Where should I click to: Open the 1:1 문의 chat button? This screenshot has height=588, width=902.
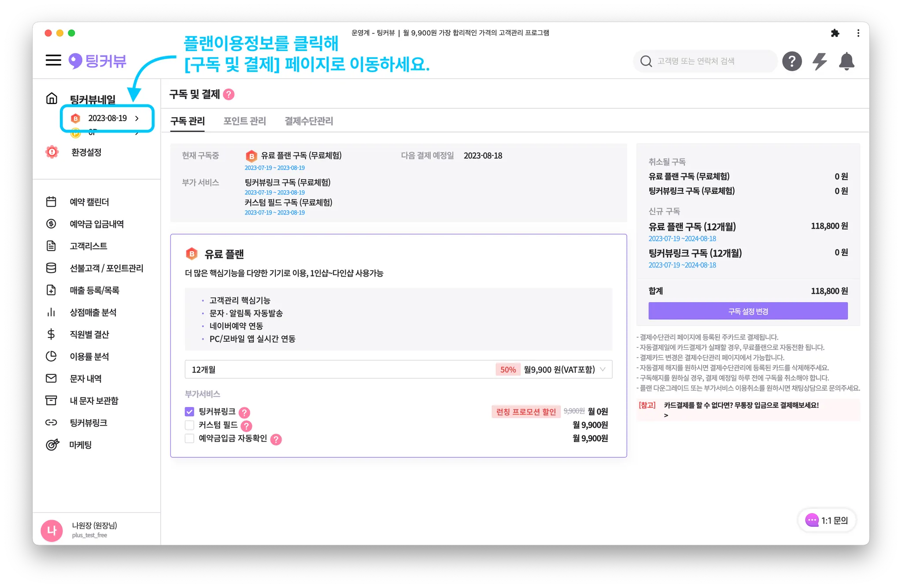pos(826,520)
